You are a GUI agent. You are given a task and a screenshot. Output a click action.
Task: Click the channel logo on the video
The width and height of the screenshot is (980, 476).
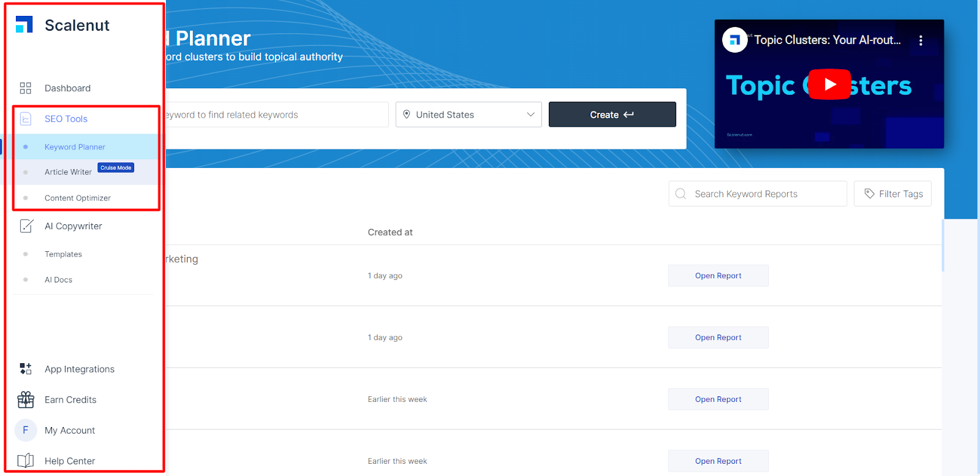(x=735, y=40)
